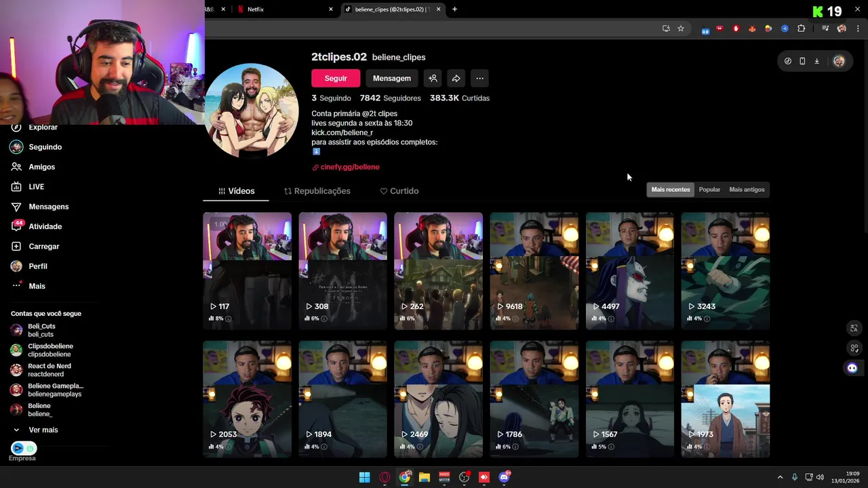
Task: Open File Explorer in the taskbar
Action: click(425, 477)
